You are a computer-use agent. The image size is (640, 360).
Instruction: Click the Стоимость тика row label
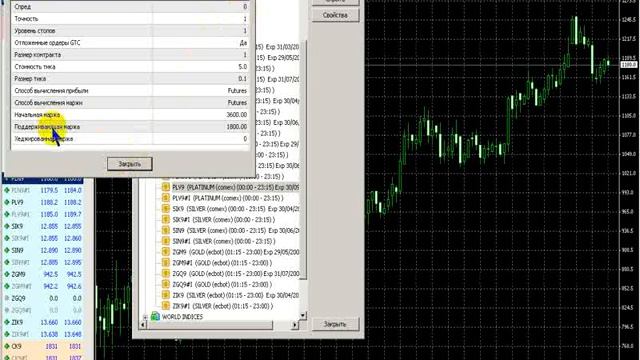click(x=35, y=67)
